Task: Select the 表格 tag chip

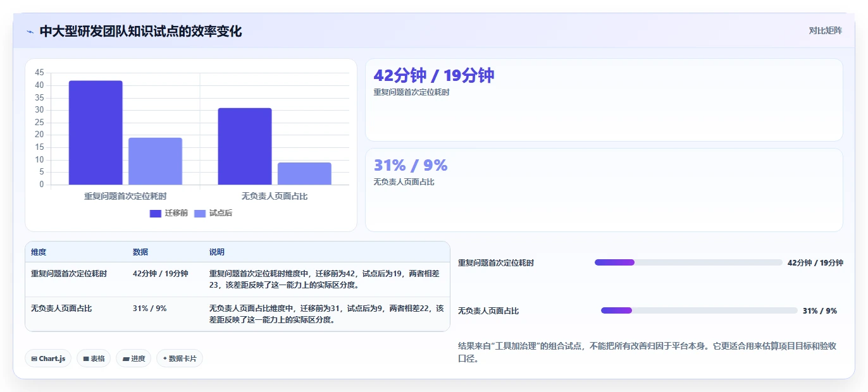Action: 94,358
